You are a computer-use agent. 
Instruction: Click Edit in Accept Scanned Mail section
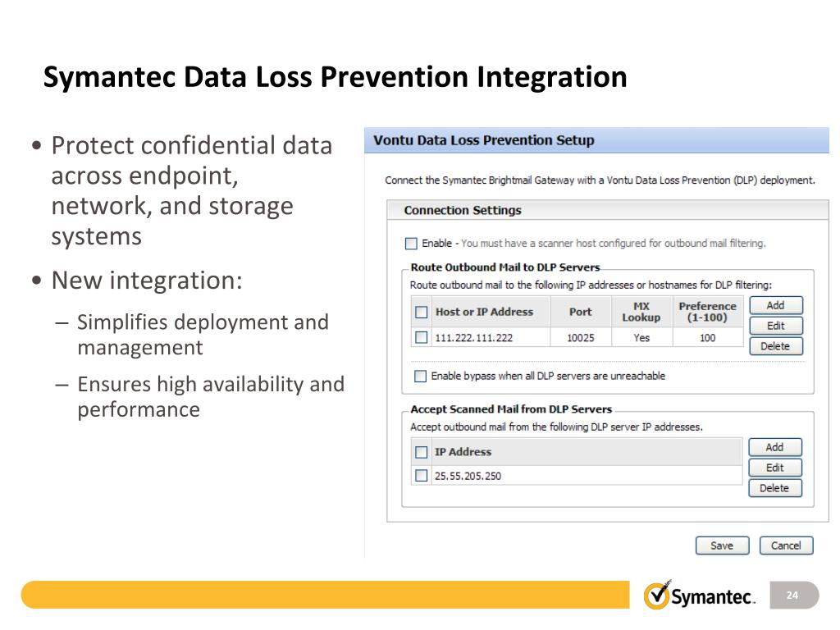pos(775,468)
